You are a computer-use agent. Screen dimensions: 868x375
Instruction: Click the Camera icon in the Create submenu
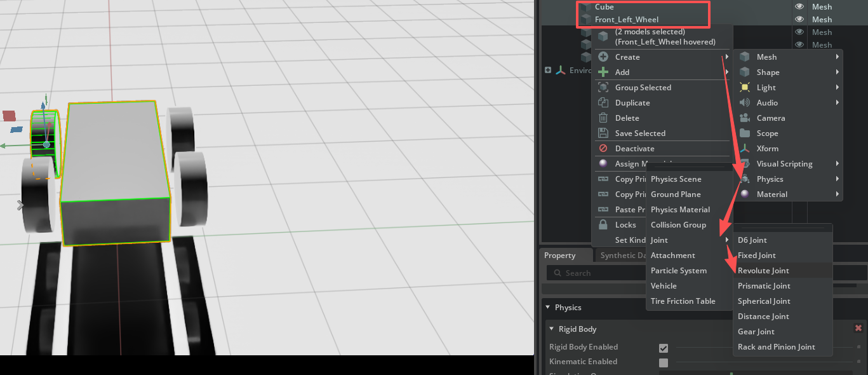744,118
